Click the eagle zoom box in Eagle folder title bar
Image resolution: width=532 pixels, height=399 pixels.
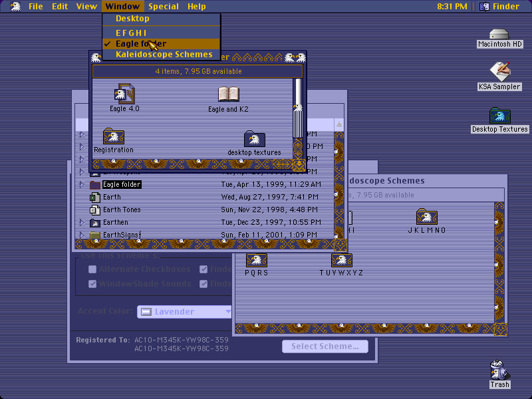pyautogui.click(x=290, y=58)
